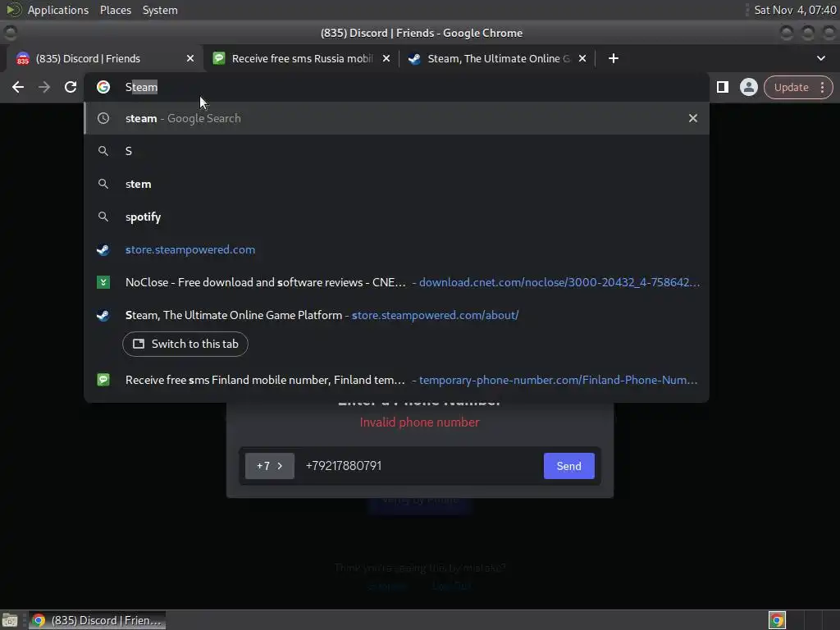Click the Update button
Screen dimensions: 840x630
pyautogui.click(x=791, y=87)
